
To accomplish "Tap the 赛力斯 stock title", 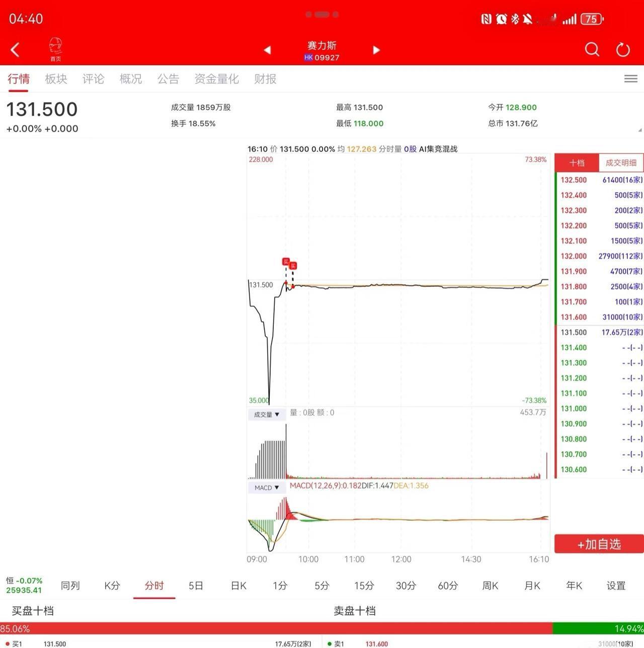I will [x=322, y=45].
